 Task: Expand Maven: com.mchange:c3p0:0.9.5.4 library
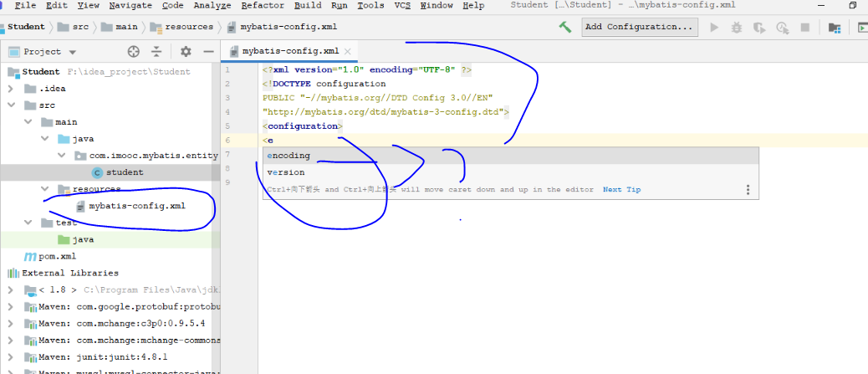click(11, 324)
